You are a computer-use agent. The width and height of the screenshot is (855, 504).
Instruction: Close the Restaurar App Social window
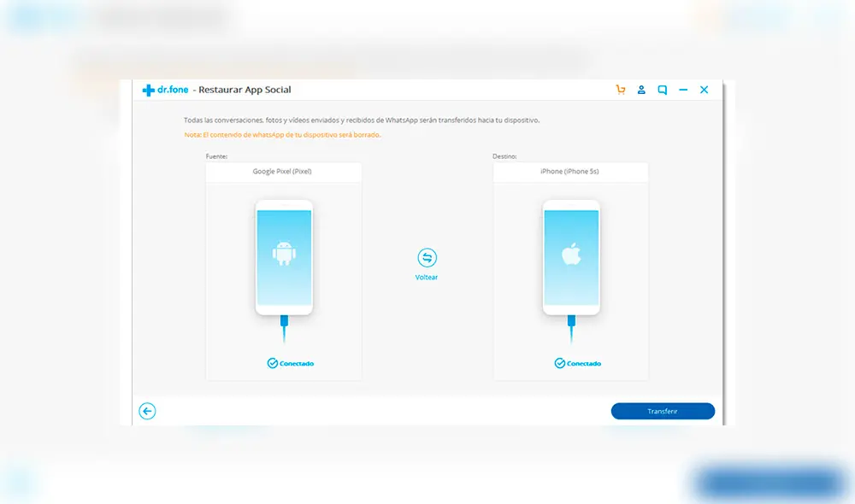pyautogui.click(x=704, y=90)
